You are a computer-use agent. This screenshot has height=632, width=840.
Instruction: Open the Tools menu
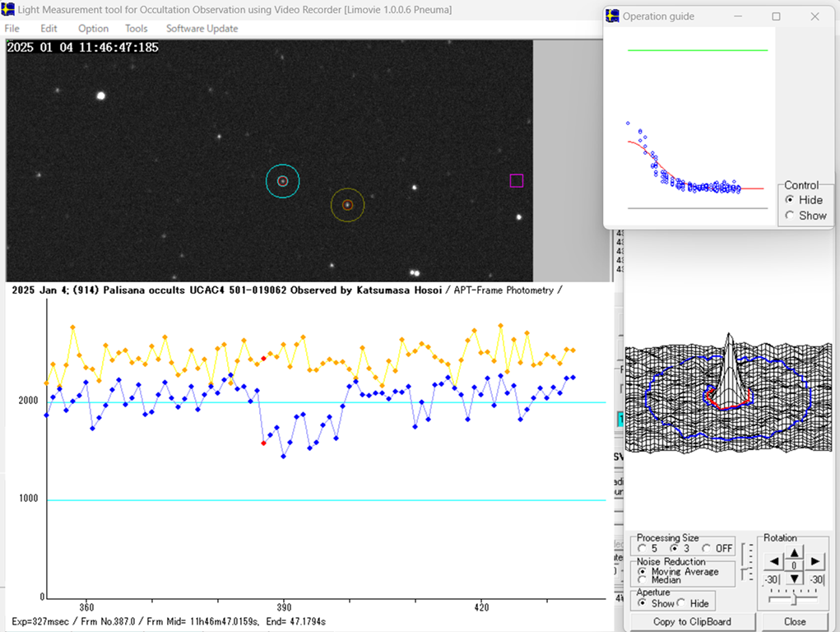click(136, 29)
